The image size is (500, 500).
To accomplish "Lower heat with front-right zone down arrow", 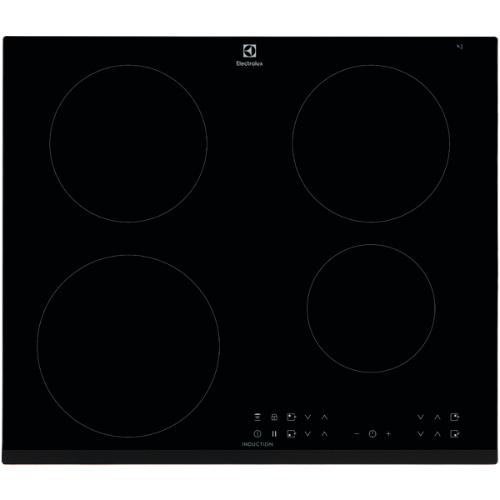I will pos(421,434).
